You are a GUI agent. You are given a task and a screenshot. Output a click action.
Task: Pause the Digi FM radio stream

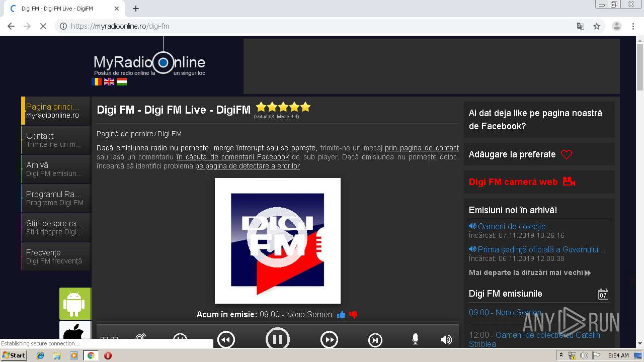[277, 339]
